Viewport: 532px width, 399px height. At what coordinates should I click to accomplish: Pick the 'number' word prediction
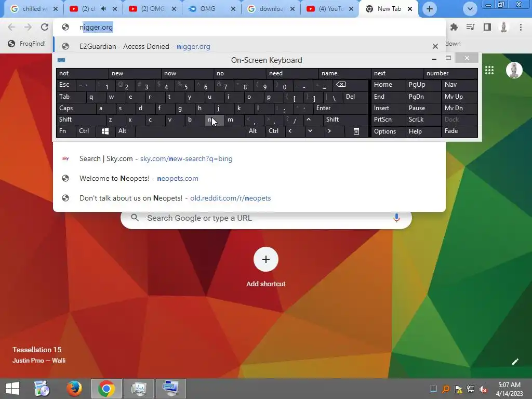tap(450, 73)
